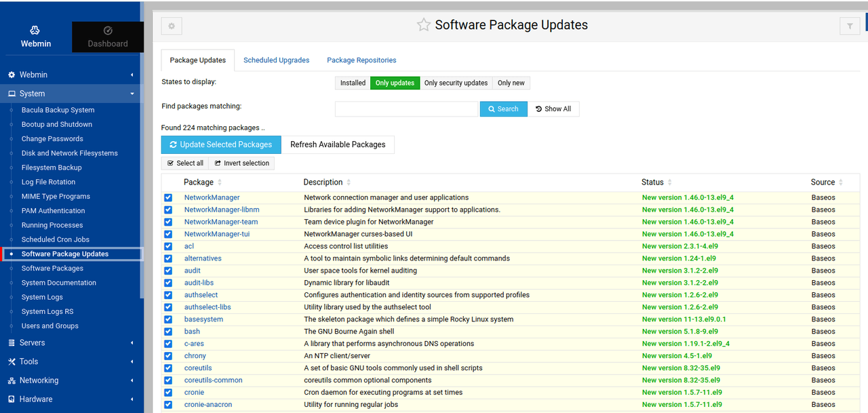The height and width of the screenshot is (413, 868).
Task: Open the Package Repositories tab
Action: [x=361, y=60]
